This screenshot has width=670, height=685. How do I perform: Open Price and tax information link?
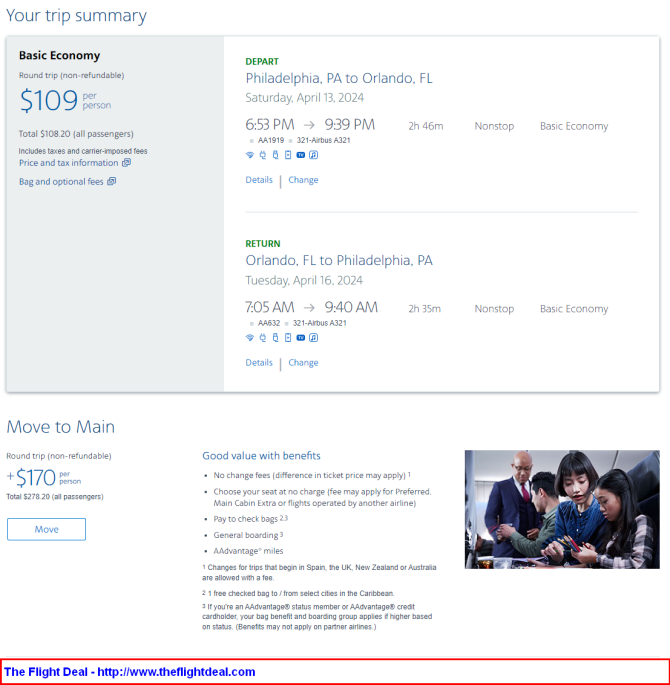(x=69, y=163)
